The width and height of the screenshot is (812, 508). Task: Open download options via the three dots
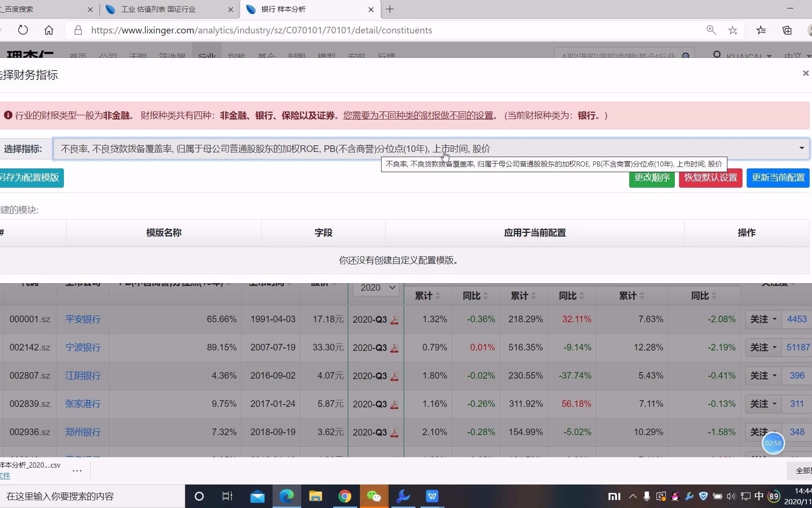77,470
